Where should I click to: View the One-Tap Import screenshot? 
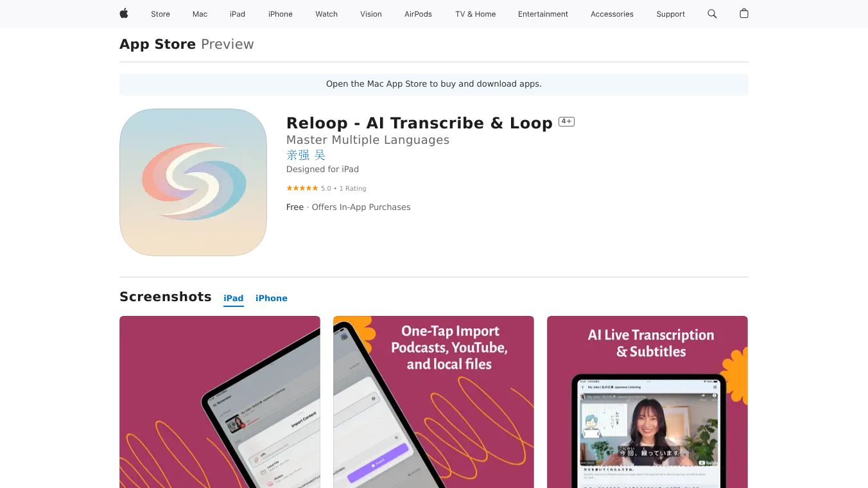[x=433, y=402]
